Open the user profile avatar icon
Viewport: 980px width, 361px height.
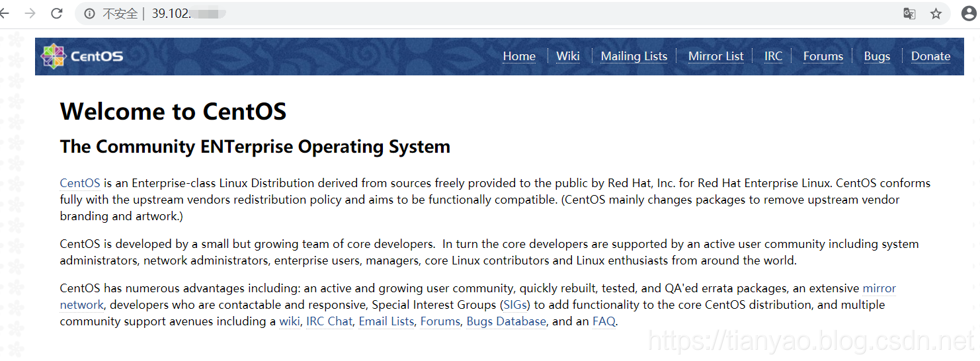pos(969,14)
